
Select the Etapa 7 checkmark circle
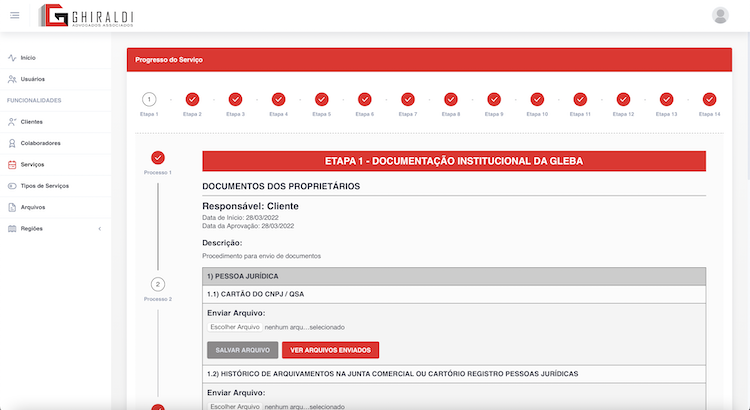pyautogui.click(x=408, y=100)
